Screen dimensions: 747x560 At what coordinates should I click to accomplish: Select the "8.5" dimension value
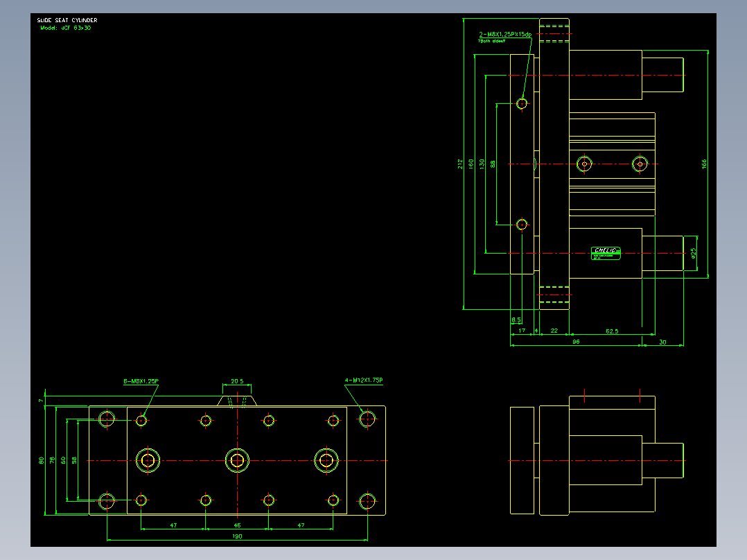516,320
